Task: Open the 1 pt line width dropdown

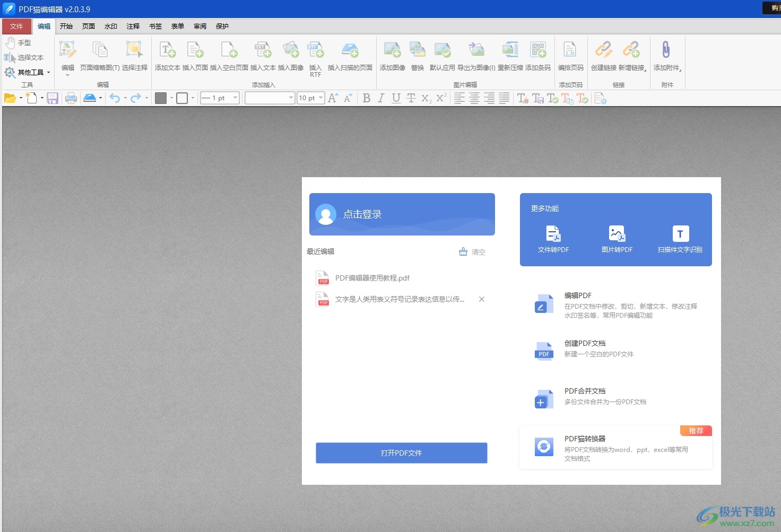Action: [x=235, y=98]
